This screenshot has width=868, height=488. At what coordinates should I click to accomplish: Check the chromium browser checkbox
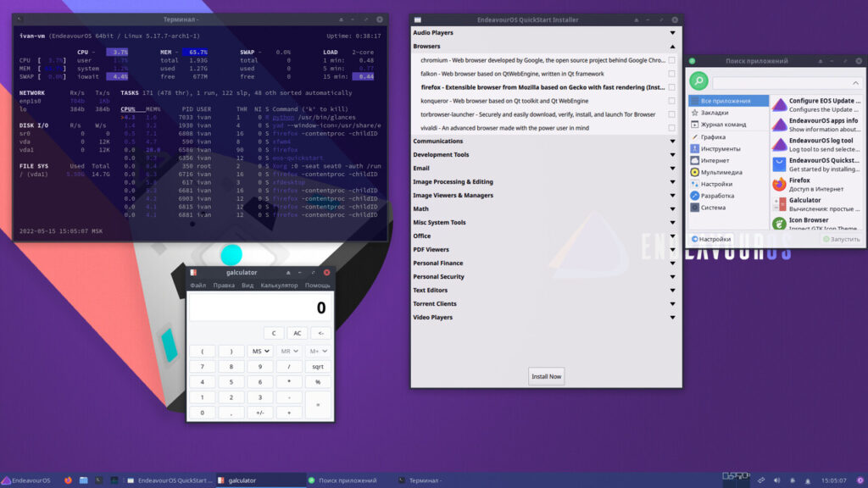(x=671, y=60)
